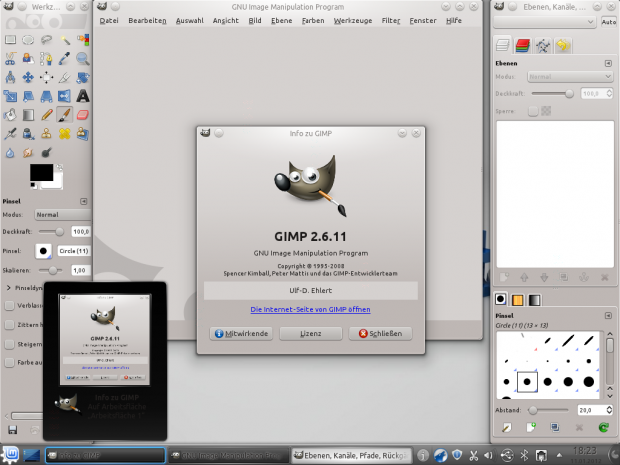Select the Flip tool
Viewport: 620px width, 465px height.
click(x=64, y=96)
